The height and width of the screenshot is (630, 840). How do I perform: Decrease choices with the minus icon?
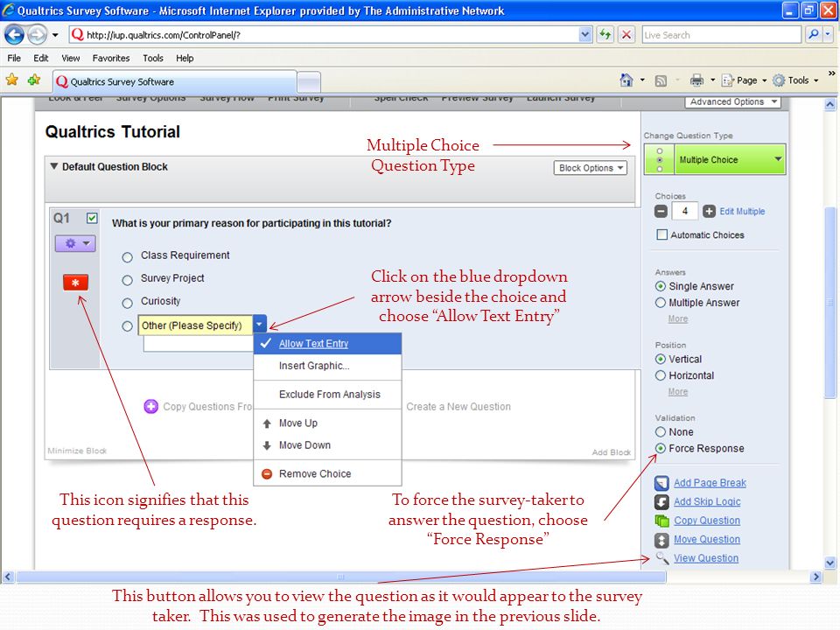tap(661, 211)
